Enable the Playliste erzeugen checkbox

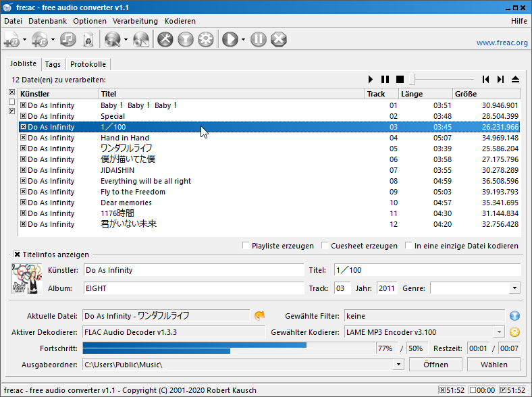(x=246, y=246)
